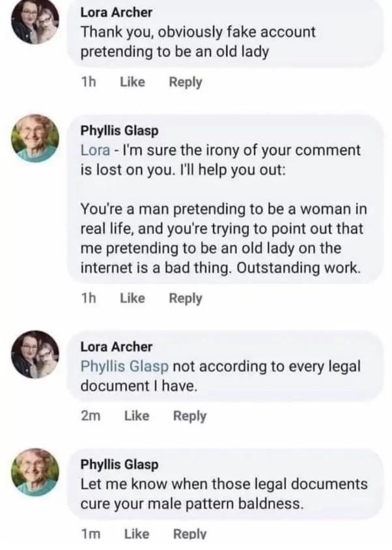Select Lora Archer's name above the legal document comment

[117, 347]
